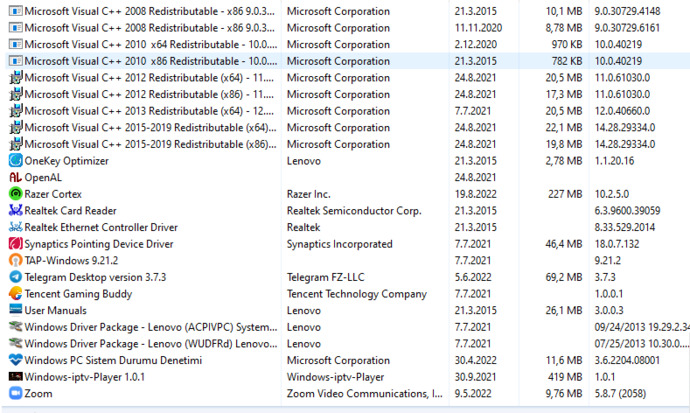Image resolution: width=690 pixels, height=413 pixels.
Task: Click publisher Realtek Semiconductor Corp.
Action: [x=354, y=211]
